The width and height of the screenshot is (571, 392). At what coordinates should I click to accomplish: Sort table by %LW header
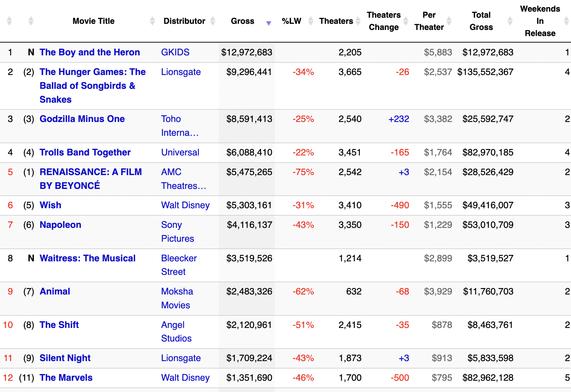tap(291, 21)
